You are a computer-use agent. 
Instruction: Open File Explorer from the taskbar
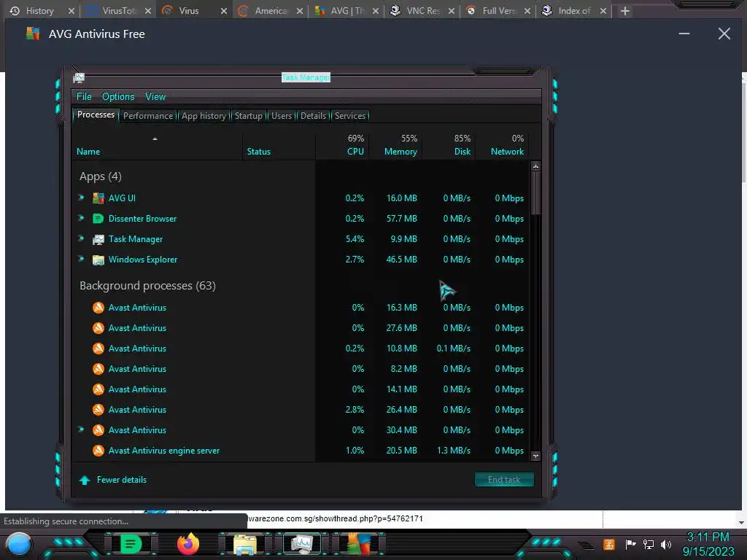coord(245,545)
